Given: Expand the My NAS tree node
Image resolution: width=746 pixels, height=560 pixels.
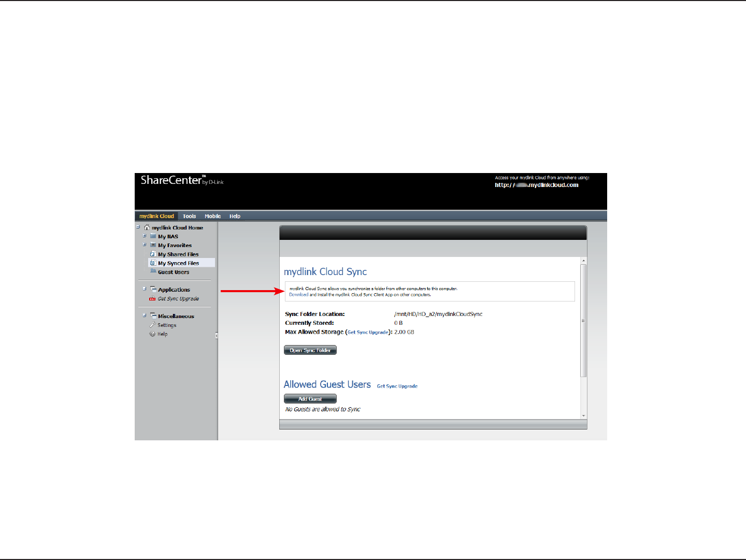Looking at the screenshot, I should 145,236.
